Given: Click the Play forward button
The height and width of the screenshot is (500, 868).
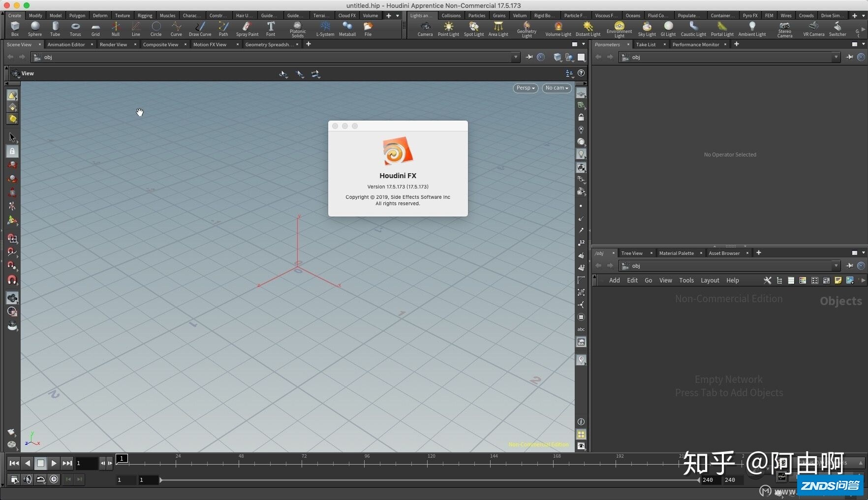Looking at the screenshot, I should (x=54, y=463).
